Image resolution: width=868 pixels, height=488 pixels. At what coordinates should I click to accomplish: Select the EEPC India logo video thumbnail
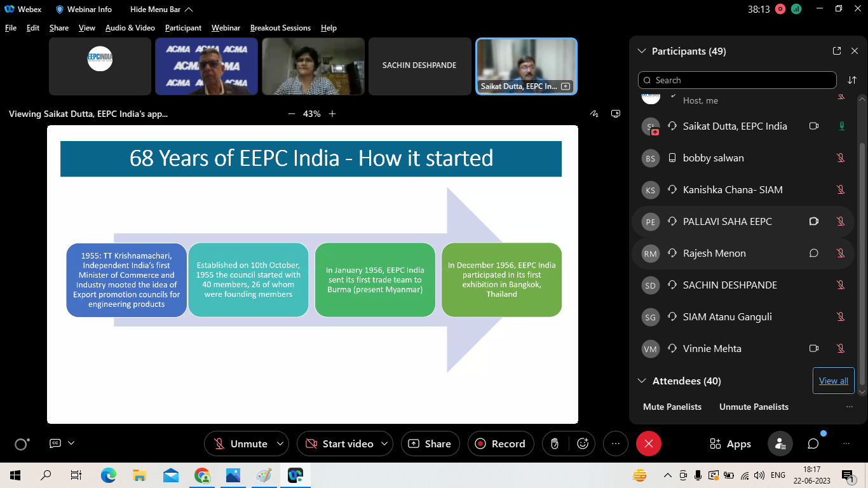tap(100, 66)
